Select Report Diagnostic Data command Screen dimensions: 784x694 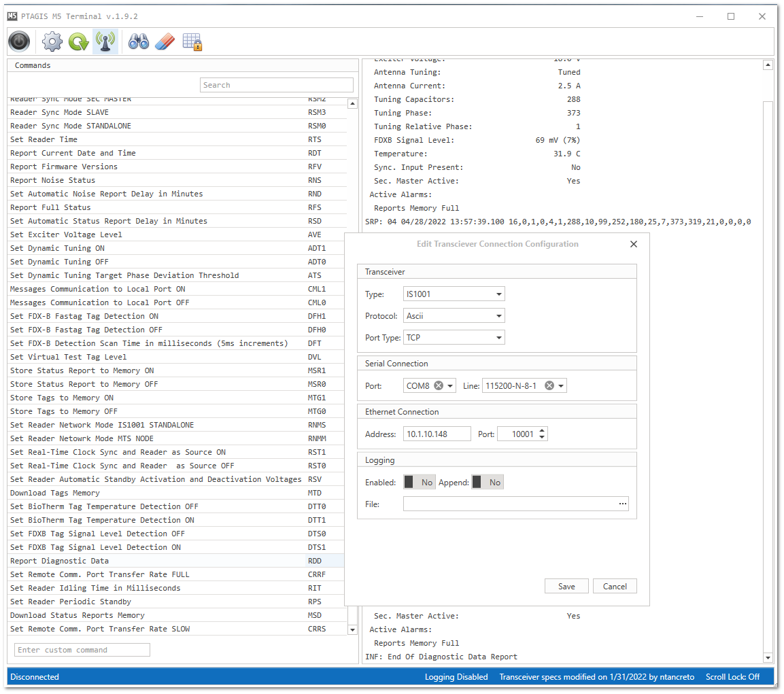176,561
